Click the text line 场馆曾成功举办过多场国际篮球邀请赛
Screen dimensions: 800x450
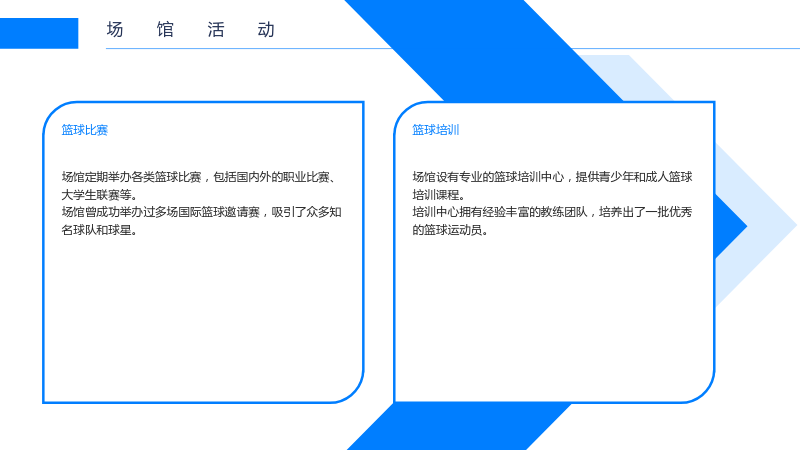pyautogui.click(x=161, y=212)
